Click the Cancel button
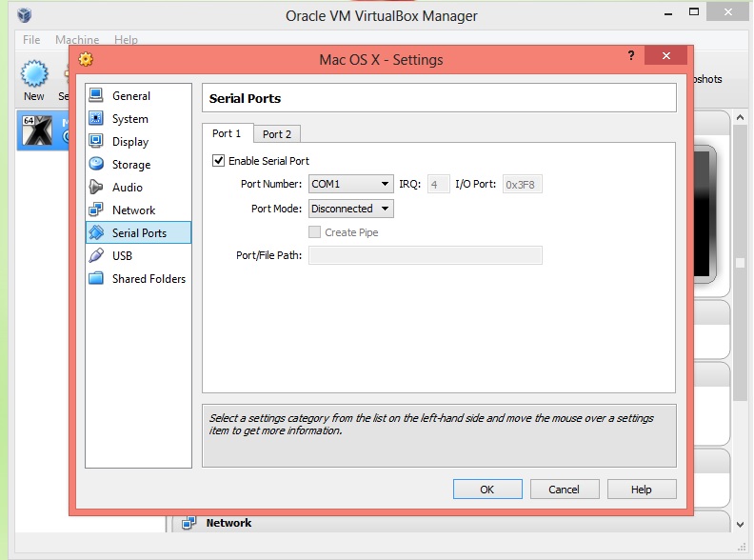The height and width of the screenshot is (560, 754). coord(564,490)
